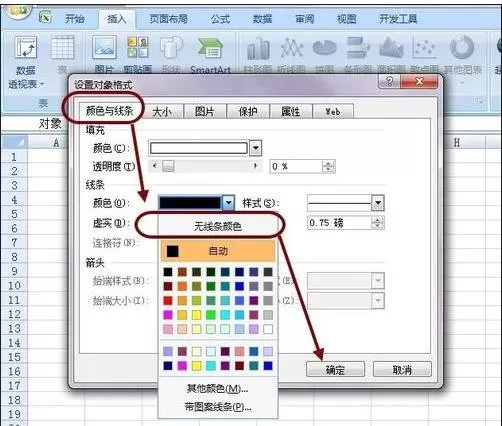Click the transparency percent spinner
The height and width of the screenshot is (426, 502).
(328, 166)
